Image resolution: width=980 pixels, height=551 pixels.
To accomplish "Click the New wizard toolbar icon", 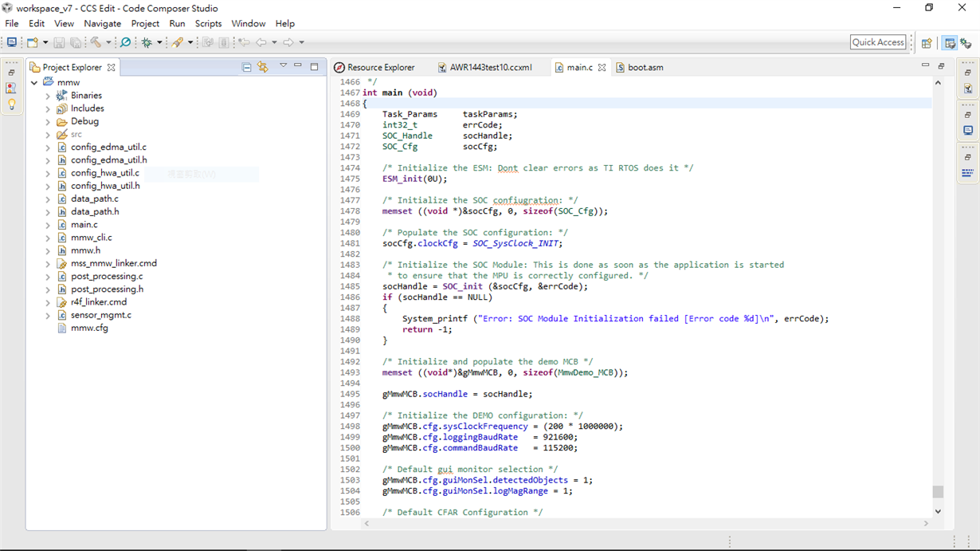I will coord(33,42).
